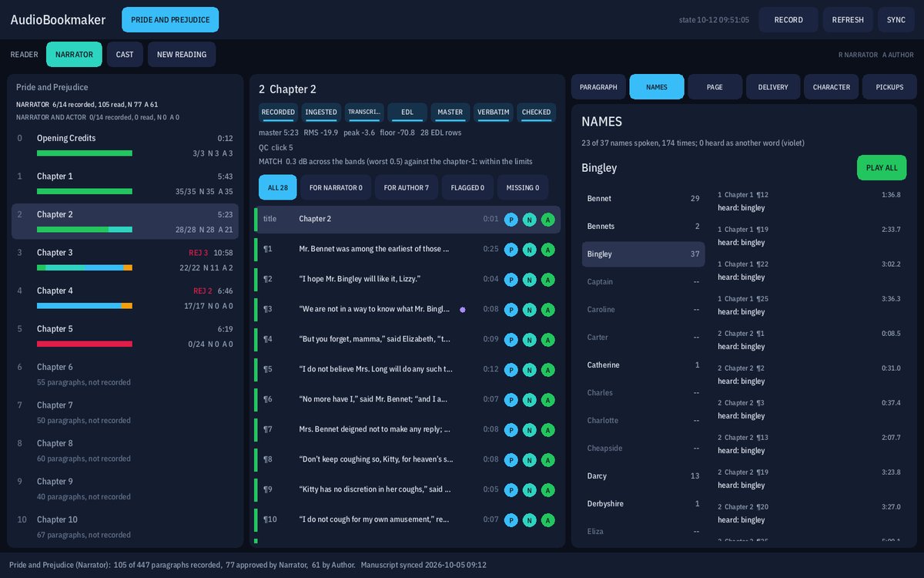Select the name Darcy in the names list

pos(643,476)
